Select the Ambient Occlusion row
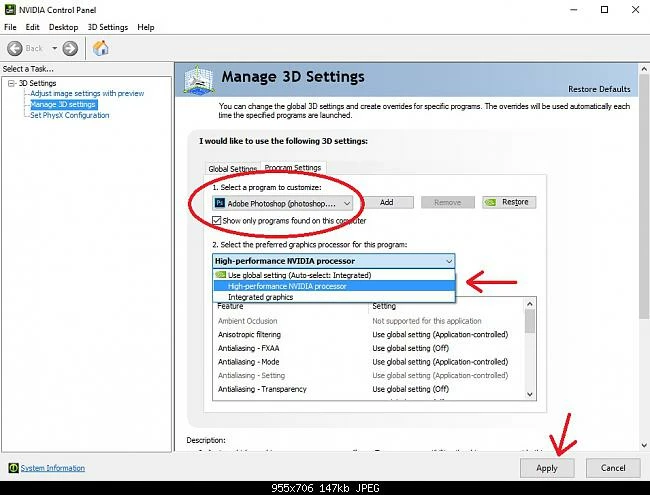The width and height of the screenshot is (650, 495). pyautogui.click(x=369, y=321)
